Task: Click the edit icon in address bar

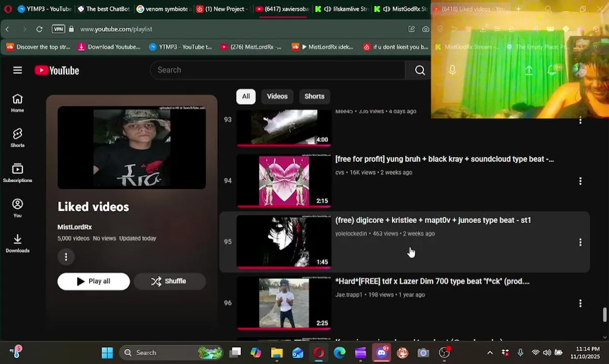Action: pyautogui.click(x=411, y=29)
